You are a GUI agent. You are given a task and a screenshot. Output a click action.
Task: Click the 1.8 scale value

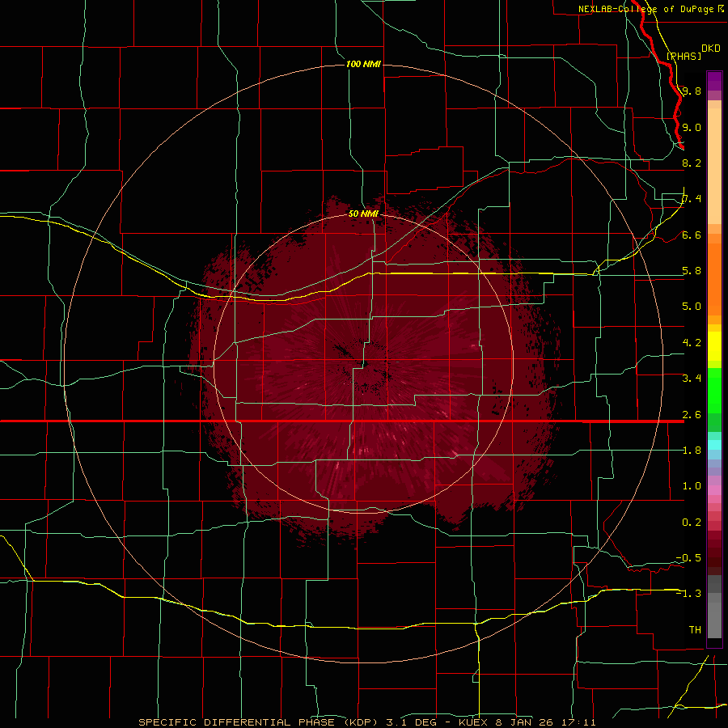(x=692, y=451)
